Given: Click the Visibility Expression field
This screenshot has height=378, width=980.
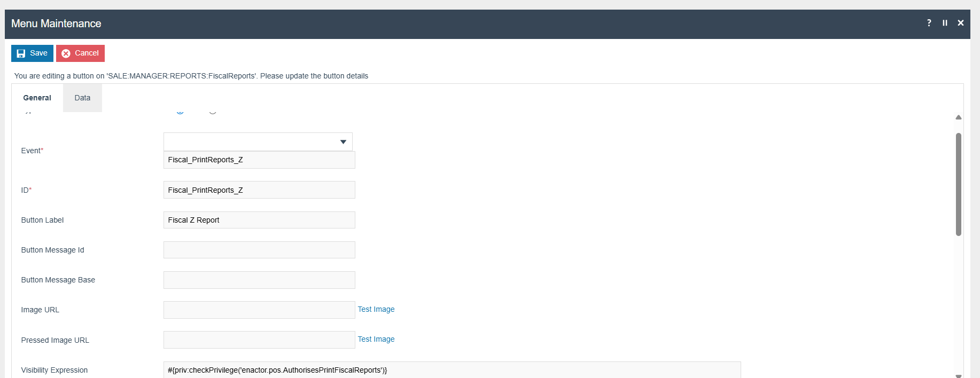Looking at the screenshot, I should 452,369.
